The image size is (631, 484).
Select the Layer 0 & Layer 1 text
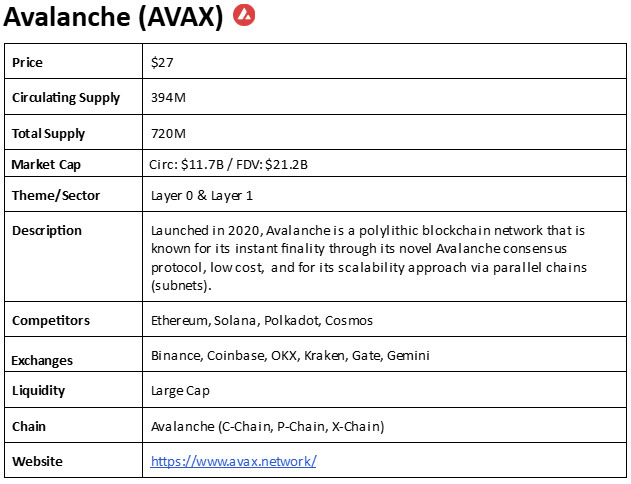[x=202, y=196]
